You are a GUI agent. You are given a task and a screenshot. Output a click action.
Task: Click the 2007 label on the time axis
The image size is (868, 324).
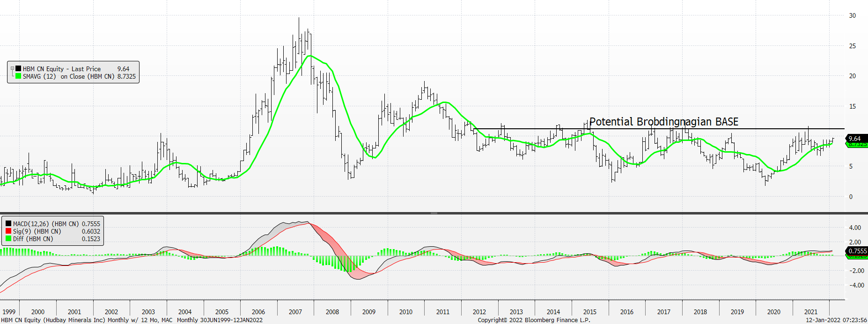(x=295, y=312)
